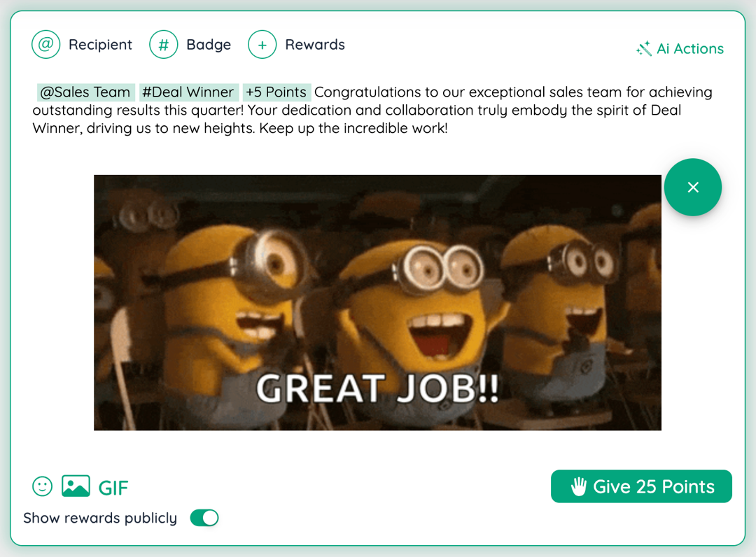The image size is (756, 557).
Task: Select the #Deal Winner badge tag
Action: point(188,92)
